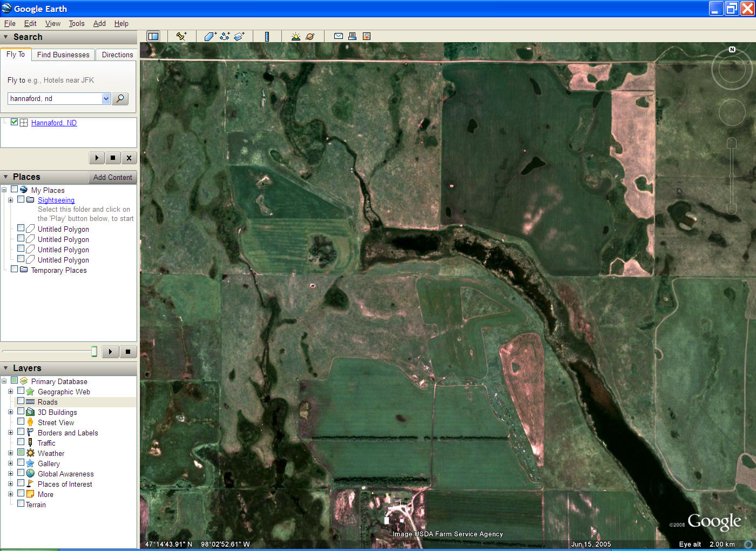
Task: Play tour button below search results
Action: point(97,158)
